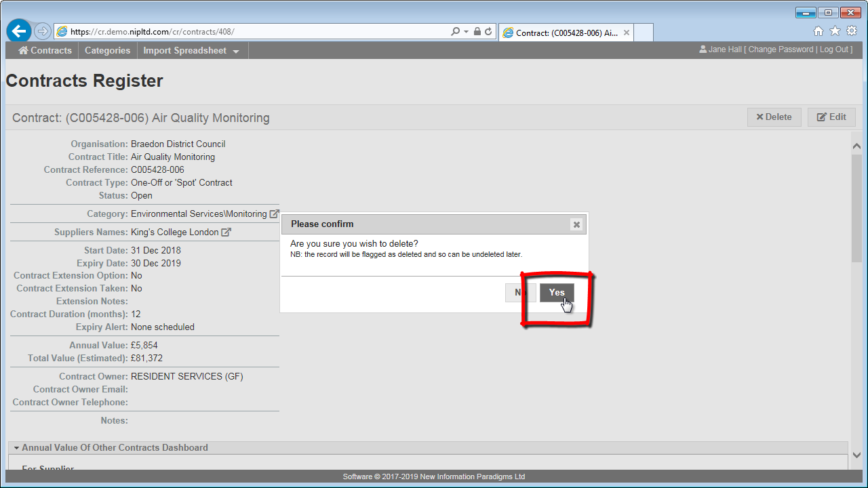Screen dimensions: 868x488
Task: Click No to cancel deletion
Action: click(519, 292)
